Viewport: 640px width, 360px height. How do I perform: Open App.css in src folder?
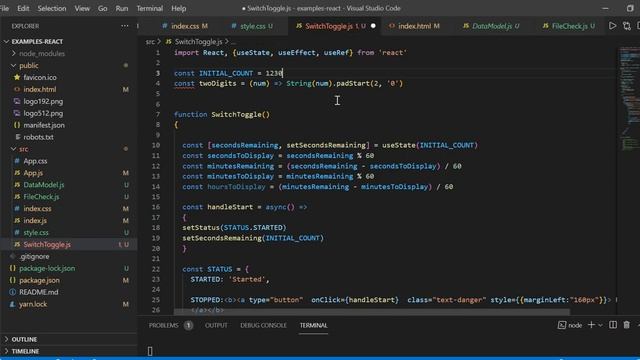coord(35,161)
